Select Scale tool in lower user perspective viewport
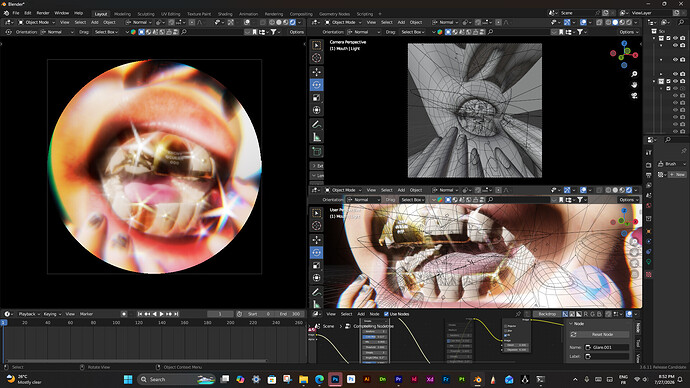690x388 pixels. pyautogui.click(x=316, y=265)
